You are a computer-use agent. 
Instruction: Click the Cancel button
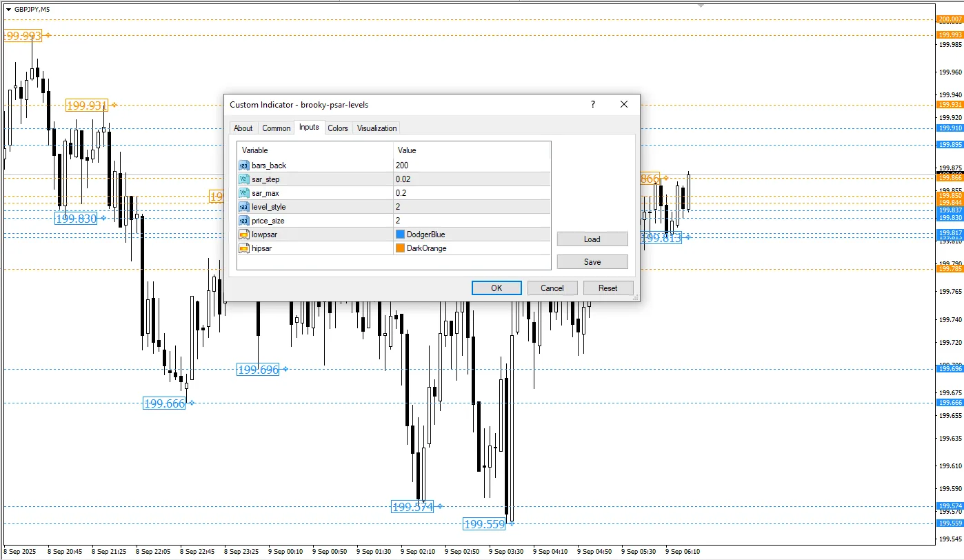point(552,288)
